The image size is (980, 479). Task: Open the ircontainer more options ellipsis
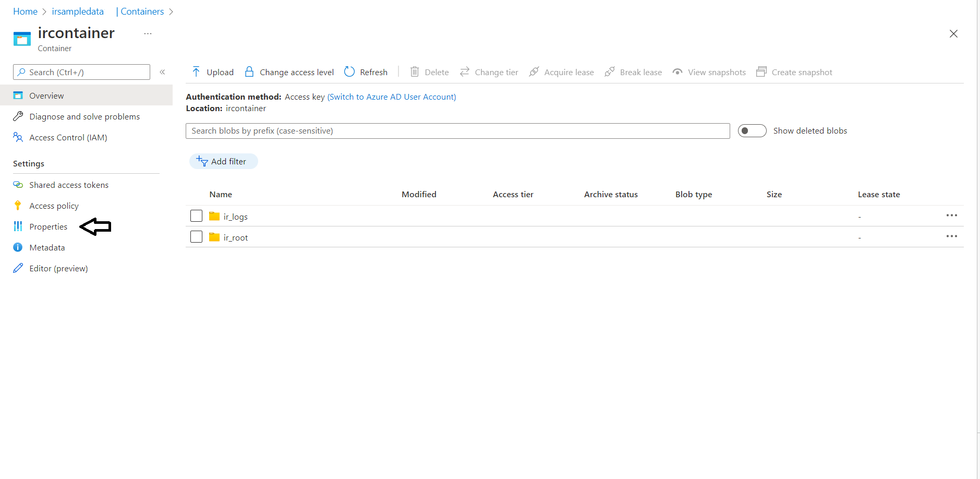[x=148, y=33]
